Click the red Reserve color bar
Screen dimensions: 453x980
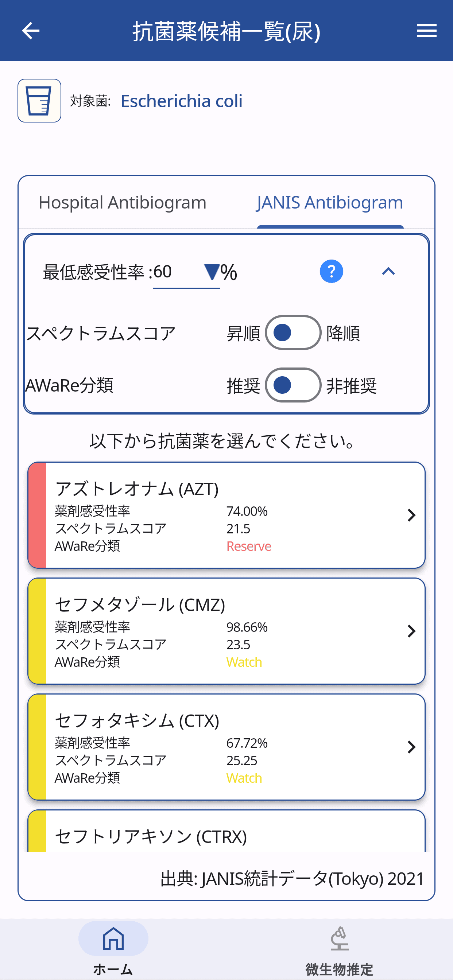(37, 515)
